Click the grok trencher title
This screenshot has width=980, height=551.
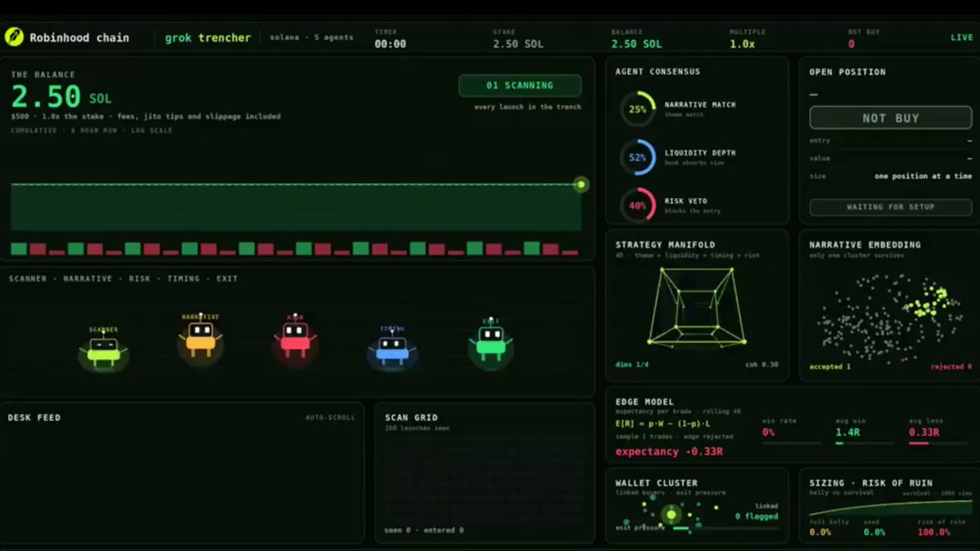point(207,38)
